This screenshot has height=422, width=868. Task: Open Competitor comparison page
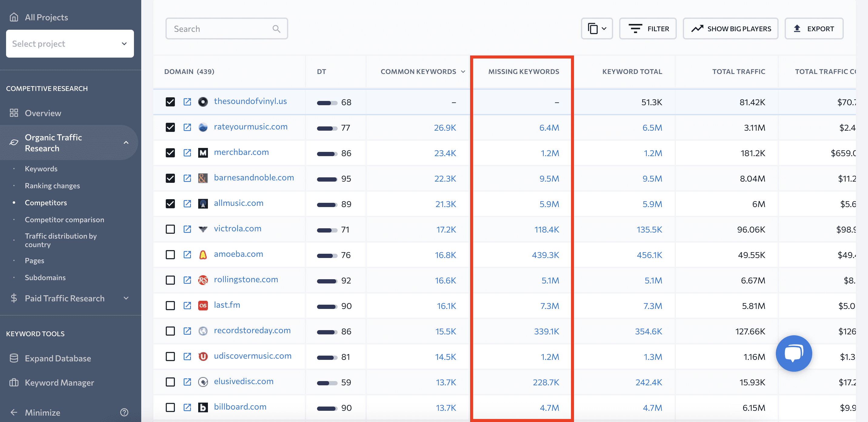(x=64, y=219)
